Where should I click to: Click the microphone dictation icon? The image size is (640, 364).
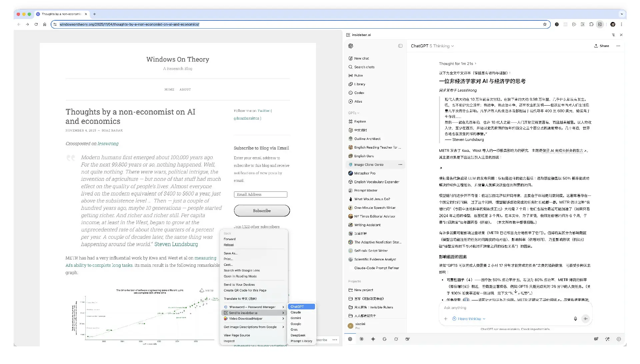[x=575, y=319]
